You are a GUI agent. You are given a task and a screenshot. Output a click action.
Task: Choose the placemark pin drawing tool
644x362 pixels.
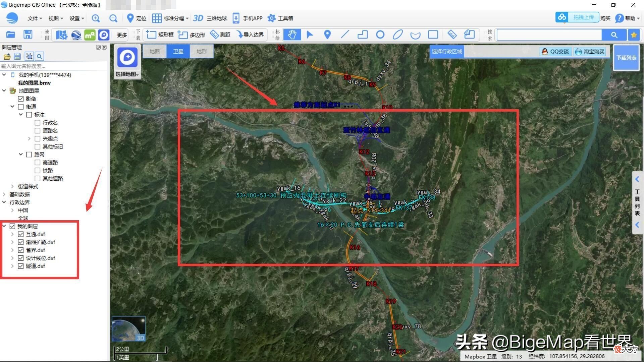click(327, 35)
